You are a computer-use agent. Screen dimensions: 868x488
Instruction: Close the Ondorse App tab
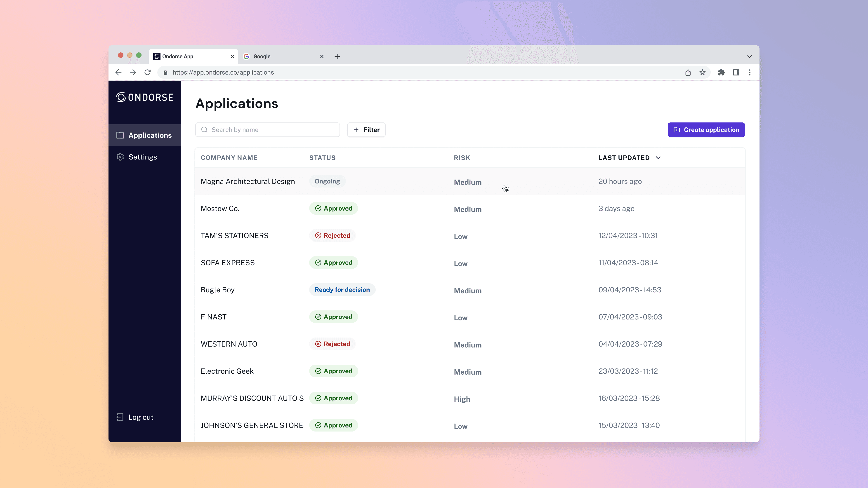(232, 56)
